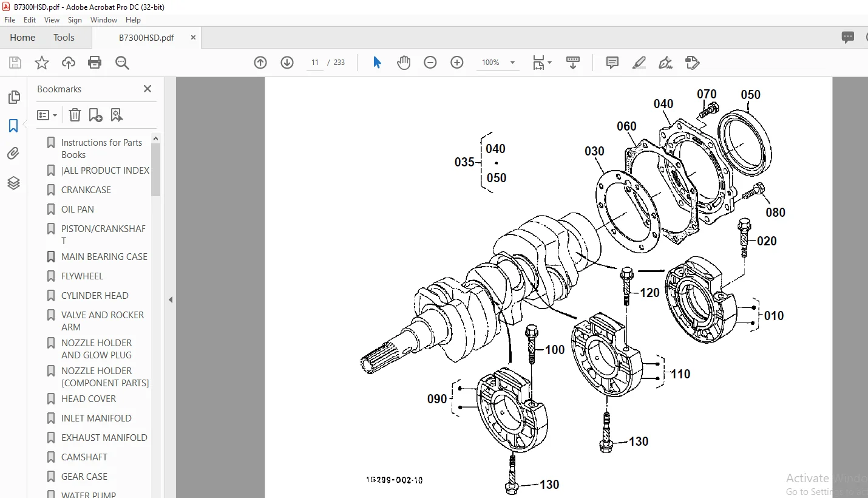
Task: Open the INLET MANIFOLD bookmark
Action: coord(97,418)
